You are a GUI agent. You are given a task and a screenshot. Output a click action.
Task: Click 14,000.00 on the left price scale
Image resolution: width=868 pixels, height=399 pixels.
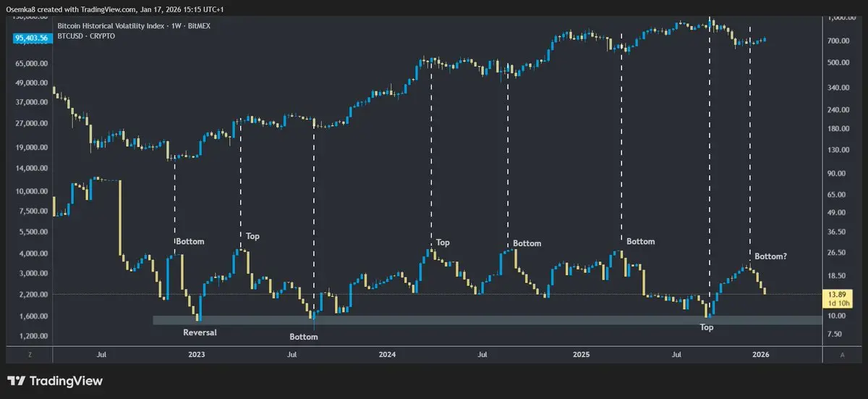(x=31, y=168)
